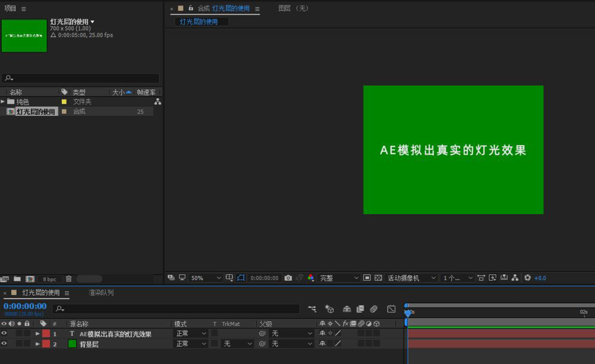Open the 50% magnification dropdown

(205, 278)
